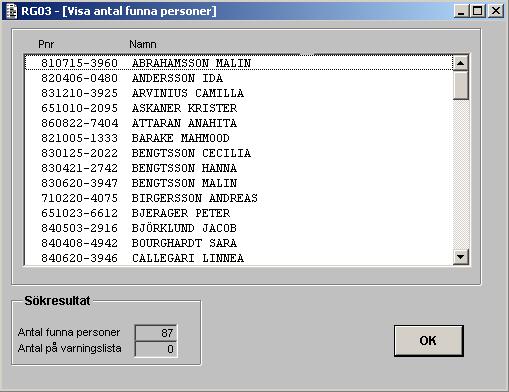
Task: Click the vertical scrollbar thumb
Action: click(461, 85)
